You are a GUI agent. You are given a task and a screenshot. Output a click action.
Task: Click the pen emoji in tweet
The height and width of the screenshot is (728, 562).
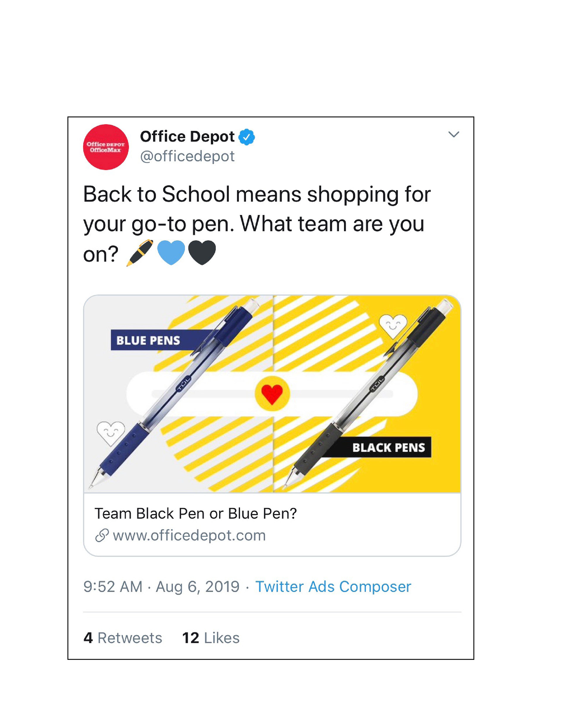[x=140, y=253]
